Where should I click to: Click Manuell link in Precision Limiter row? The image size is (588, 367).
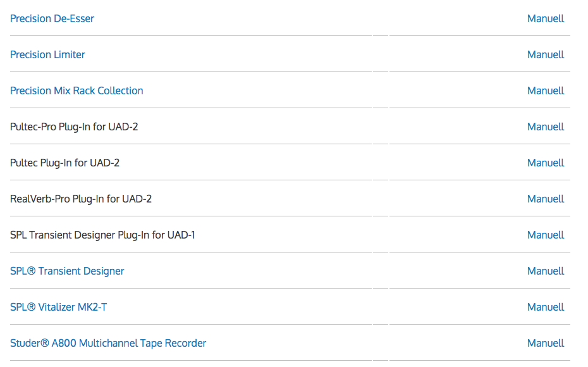pyautogui.click(x=545, y=55)
